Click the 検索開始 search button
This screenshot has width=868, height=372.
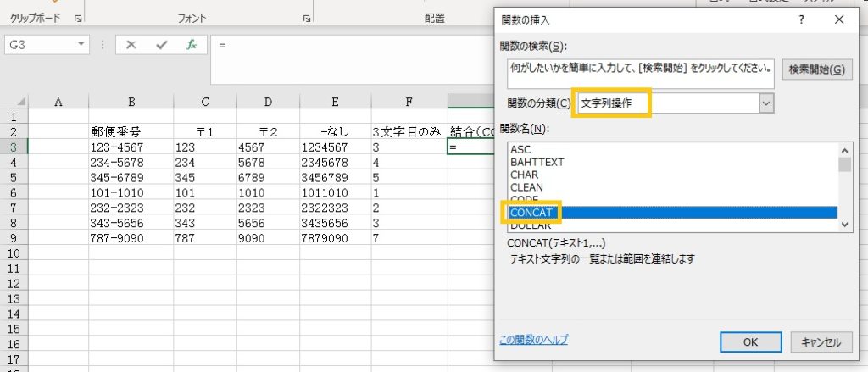[x=816, y=70]
